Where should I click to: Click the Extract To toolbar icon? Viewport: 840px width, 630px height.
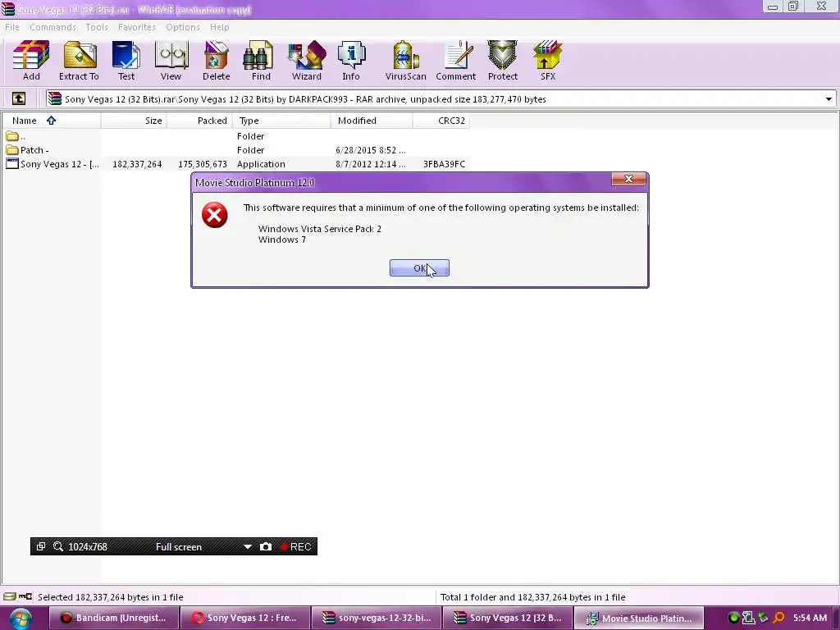click(79, 61)
